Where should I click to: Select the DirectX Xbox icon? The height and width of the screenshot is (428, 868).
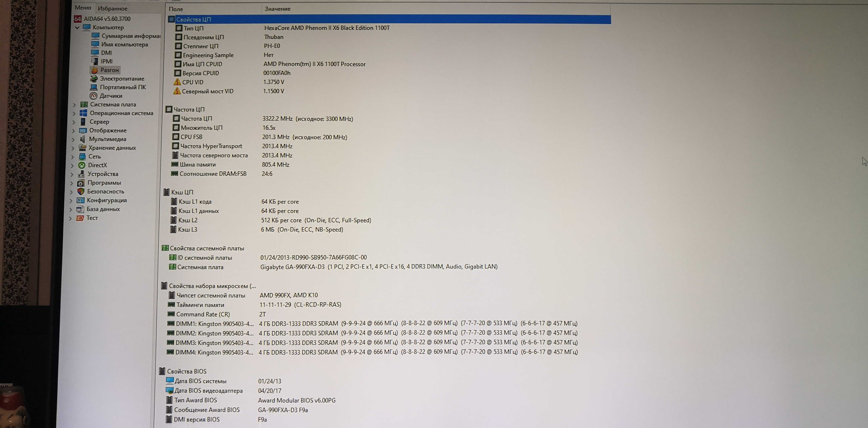82,165
